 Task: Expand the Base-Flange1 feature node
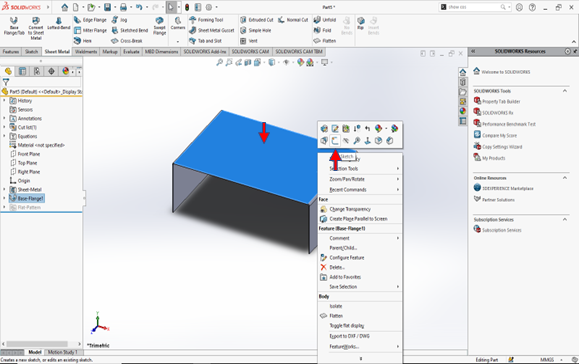[x=4, y=198]
